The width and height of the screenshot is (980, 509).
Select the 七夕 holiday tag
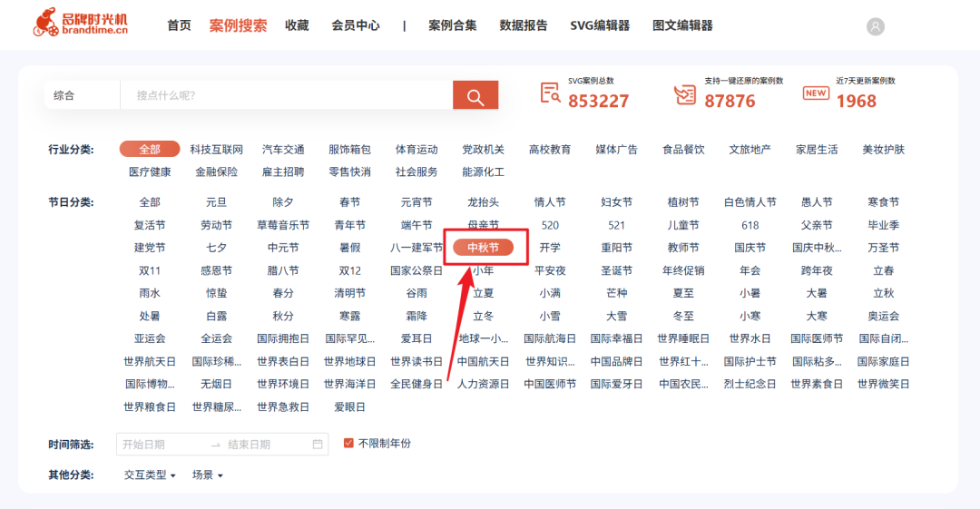(216, 248)
